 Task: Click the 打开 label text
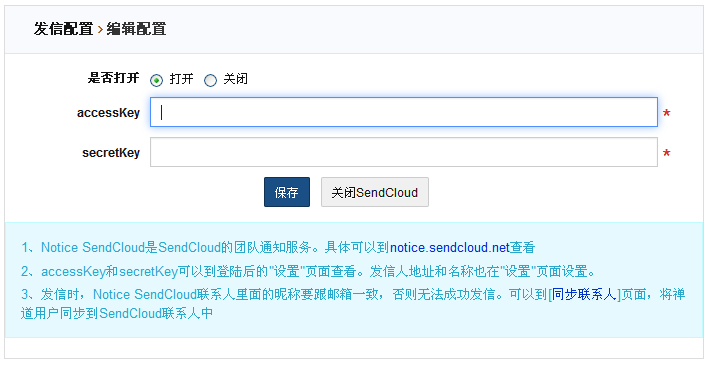(x=182, y=79)
